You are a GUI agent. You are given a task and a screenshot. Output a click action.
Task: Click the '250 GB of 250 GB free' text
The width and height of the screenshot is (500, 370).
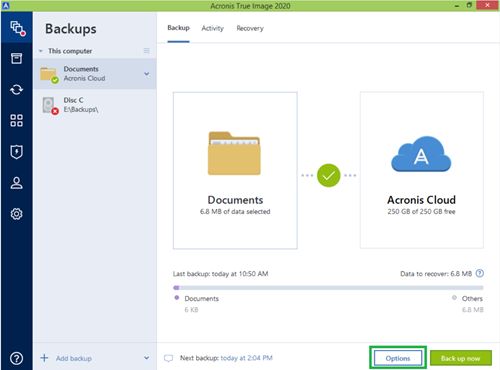(421, 211)
